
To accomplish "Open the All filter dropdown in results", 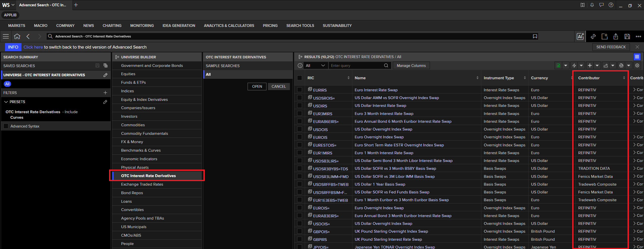I will pos(315,66).
